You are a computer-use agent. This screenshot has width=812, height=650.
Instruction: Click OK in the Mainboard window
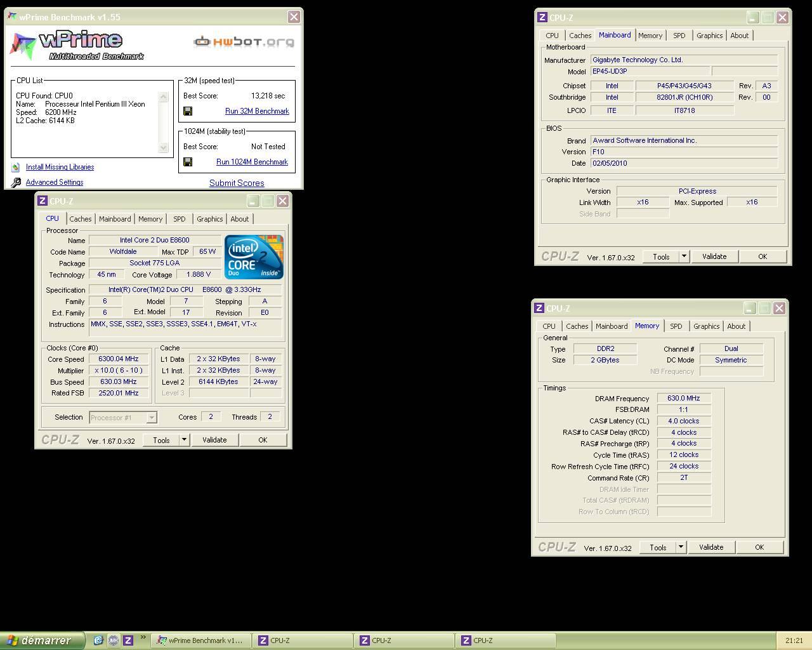[763, 256]
